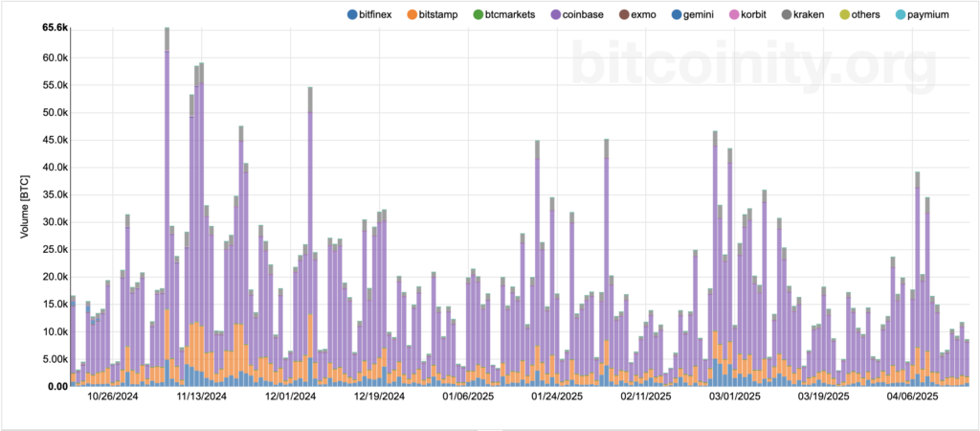Viewport: 980px width, 431px height.
Task: Click the 12/01/2024 x-axis date label
Action: (x=291, y=396)
